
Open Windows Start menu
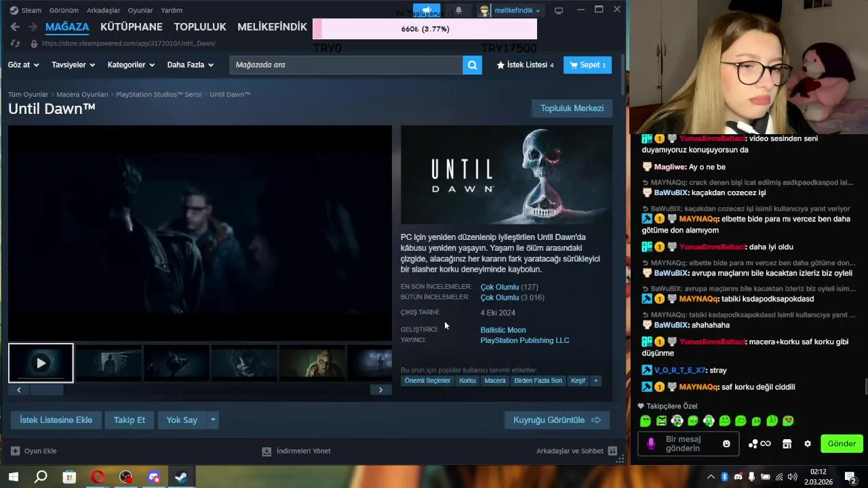tap(13, 477)
